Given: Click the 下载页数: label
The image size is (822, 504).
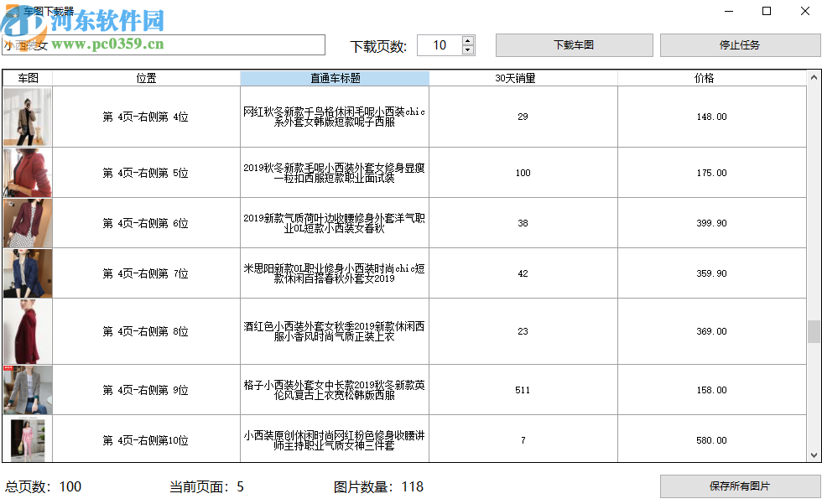Looking at the screenshot, I should click(x=378, y=47).
